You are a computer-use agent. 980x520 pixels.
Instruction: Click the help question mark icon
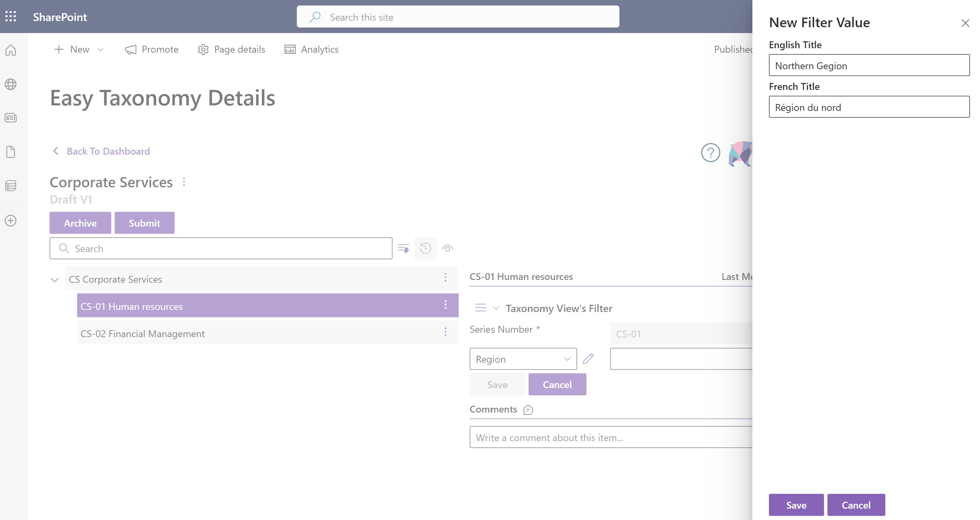(710, 153)
